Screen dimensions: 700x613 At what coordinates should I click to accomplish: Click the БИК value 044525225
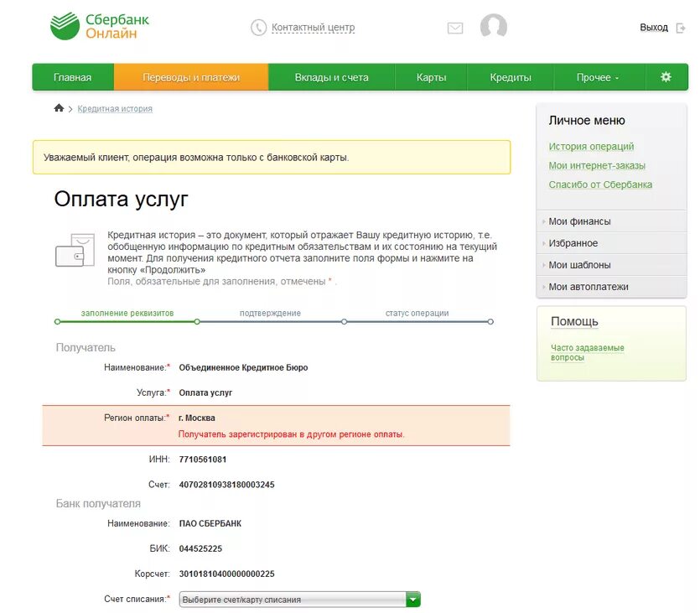pos(200,548)
